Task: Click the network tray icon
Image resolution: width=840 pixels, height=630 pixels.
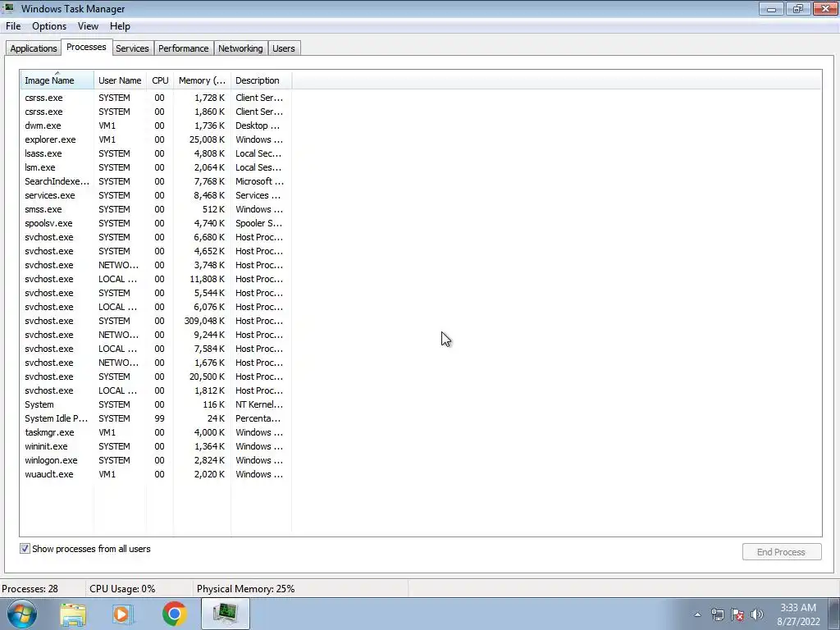Action: (x=717, y=614)
